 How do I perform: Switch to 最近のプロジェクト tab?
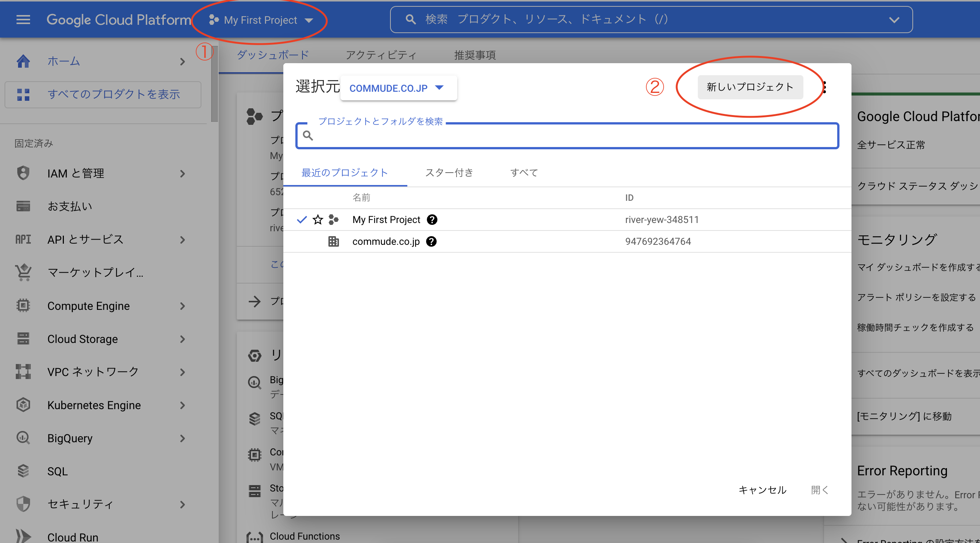click(345, 173)
